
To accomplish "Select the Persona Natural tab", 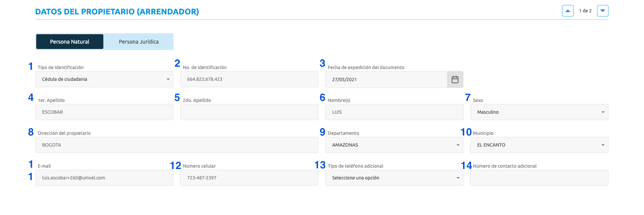I will coord(70,42).
